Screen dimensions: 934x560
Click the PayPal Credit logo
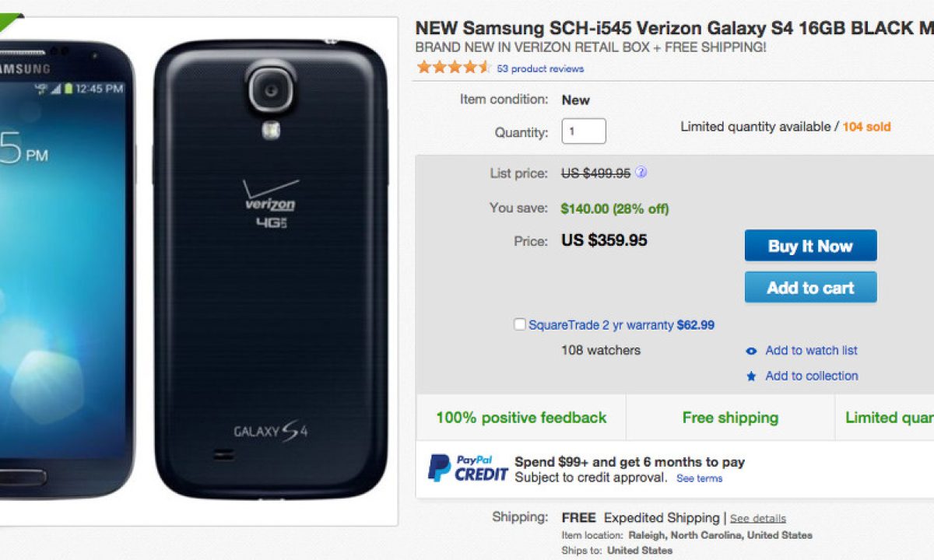pyautogui.click(x=467, y=468)
